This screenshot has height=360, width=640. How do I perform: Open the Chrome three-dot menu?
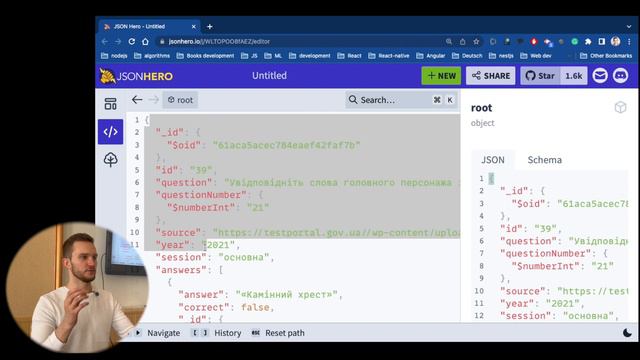[629, 42]
